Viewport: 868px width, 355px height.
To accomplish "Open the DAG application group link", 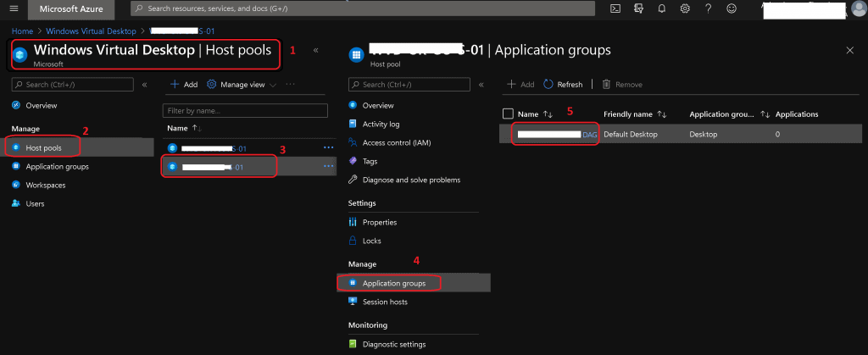I will tap(558, 135).
